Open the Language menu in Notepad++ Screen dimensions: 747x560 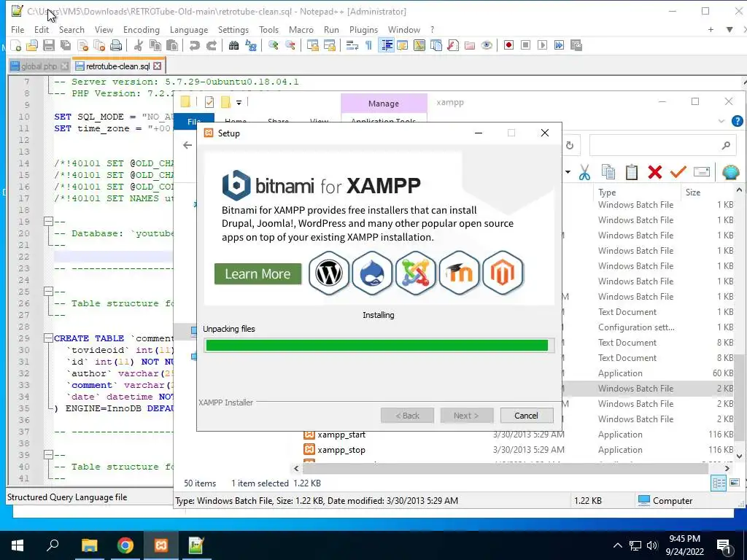[189, 29]
